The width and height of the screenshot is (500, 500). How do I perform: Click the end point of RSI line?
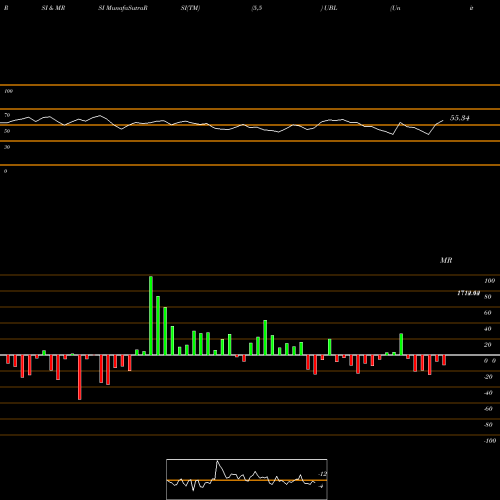pyautogui.click(x=443, y=120)
